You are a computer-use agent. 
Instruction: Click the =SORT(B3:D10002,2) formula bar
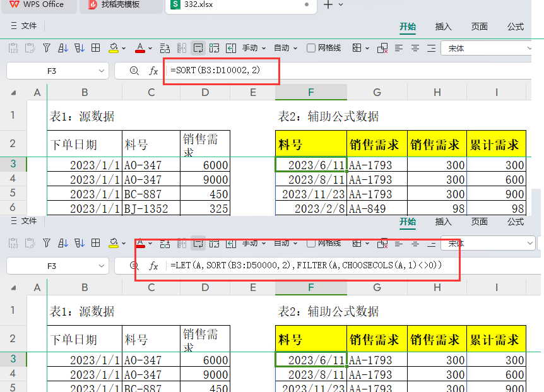click(215, 71)
